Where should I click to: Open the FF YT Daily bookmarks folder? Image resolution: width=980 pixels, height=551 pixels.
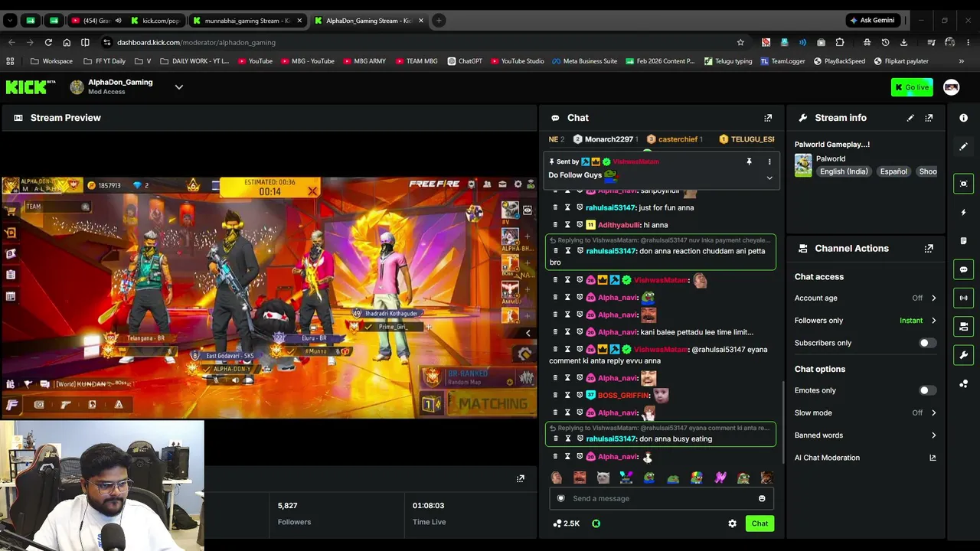pos(103,61)
